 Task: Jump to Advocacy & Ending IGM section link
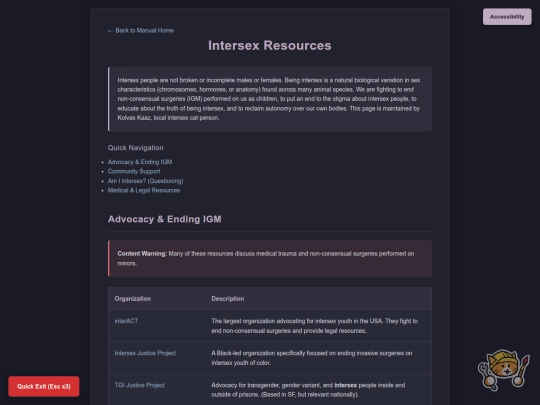(x=140, y=162)
